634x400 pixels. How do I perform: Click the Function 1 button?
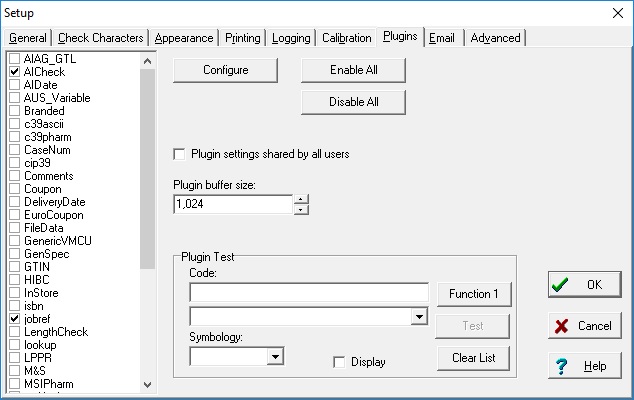474,293
